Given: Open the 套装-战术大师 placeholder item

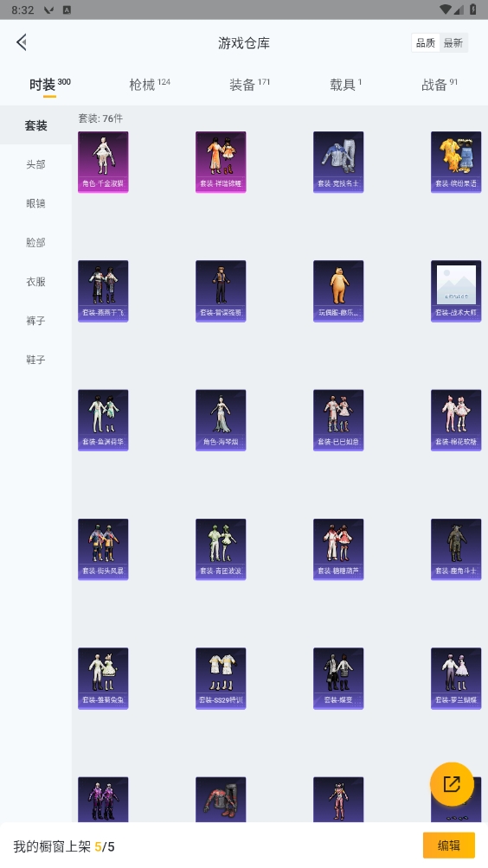Looking at the screenshot, I should pos(456,290).
